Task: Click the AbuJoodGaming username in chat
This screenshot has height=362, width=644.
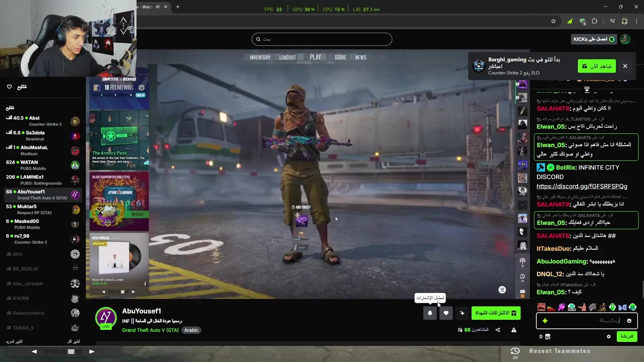Action: coord(562,261)
